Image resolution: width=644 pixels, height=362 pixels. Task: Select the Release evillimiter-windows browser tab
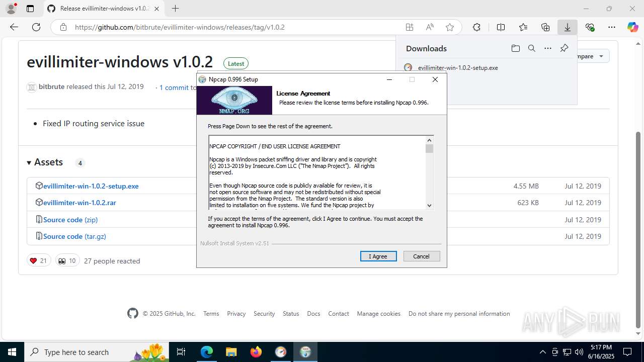coord(103,9)
